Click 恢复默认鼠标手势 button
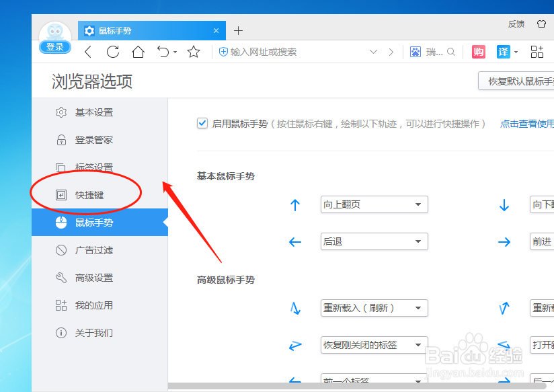554x392 pixels. coord(516,81)
